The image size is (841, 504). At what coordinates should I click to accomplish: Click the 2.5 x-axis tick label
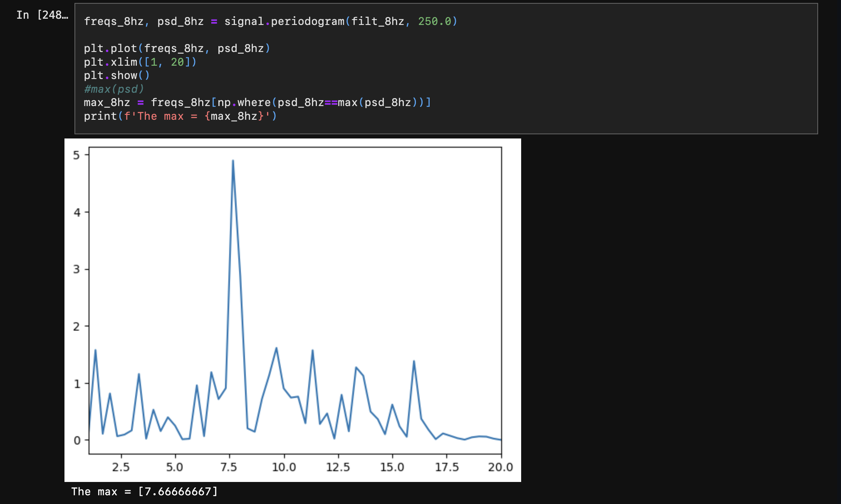121,467
